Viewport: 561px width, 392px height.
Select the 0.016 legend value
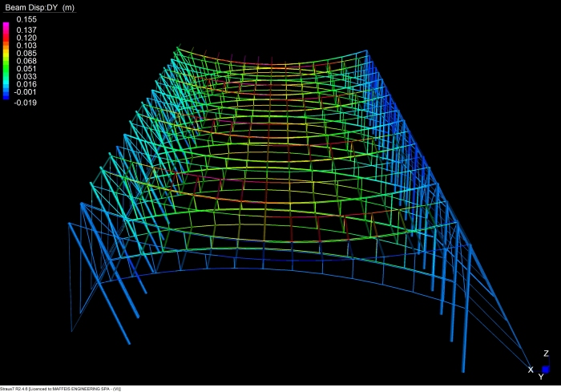coord(26,84)
